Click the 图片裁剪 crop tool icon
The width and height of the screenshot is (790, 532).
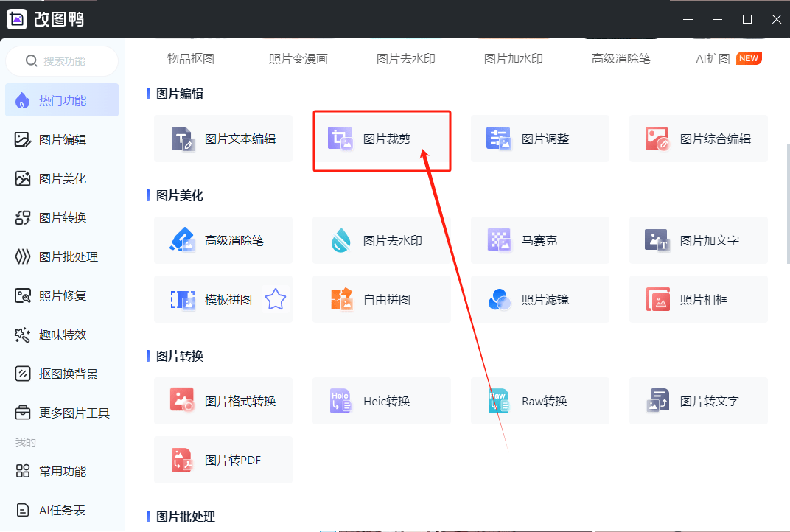[340, 138]
